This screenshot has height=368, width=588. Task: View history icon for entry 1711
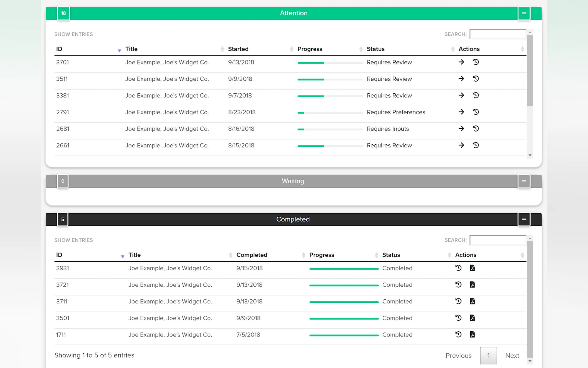[458, 334]
